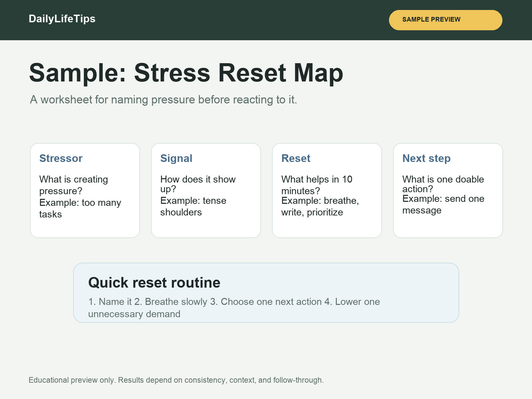This screenshot has height=399, width=532.
Task: Click 'Example: send one message' text
Action: tap(443, 204)
